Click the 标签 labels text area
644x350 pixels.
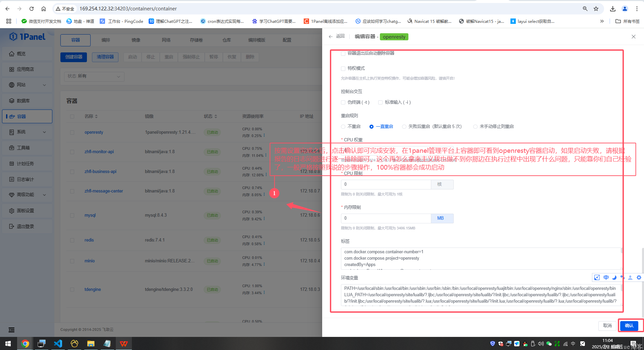click(x=482, y=258)
